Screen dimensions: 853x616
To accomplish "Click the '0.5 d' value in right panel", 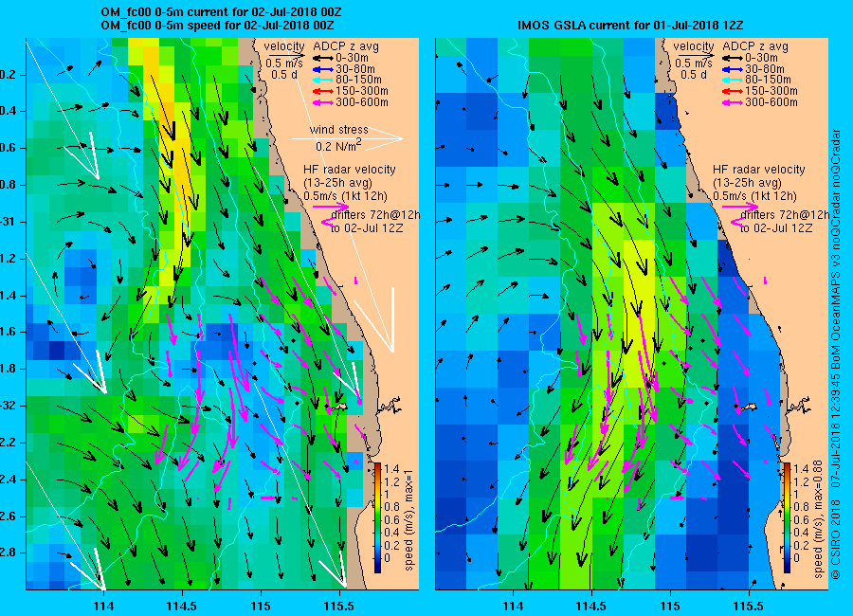I will [x=694, y=75].
